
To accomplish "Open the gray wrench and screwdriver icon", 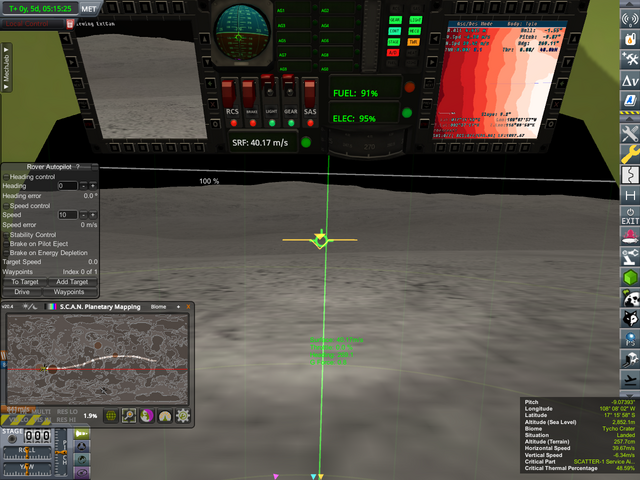I will point(630,133).
